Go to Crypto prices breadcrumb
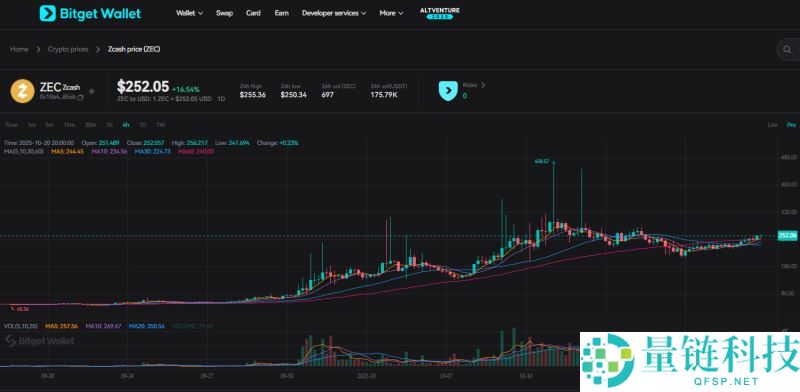 (x=68, y=50)
